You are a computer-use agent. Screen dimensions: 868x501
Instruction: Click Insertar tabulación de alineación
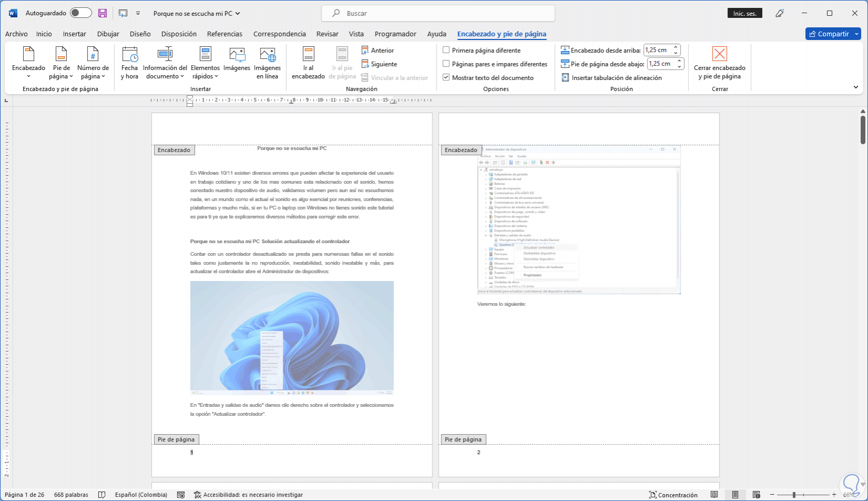[612, 78]
